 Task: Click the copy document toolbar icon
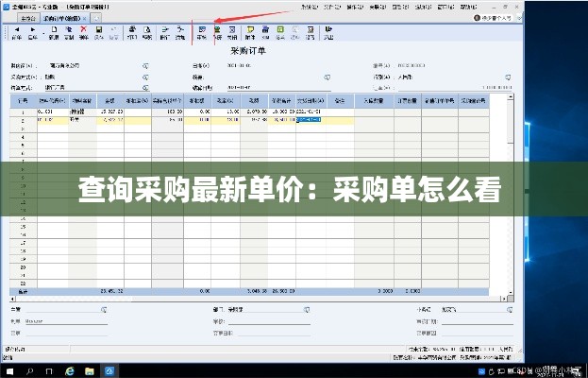(69, 33)
